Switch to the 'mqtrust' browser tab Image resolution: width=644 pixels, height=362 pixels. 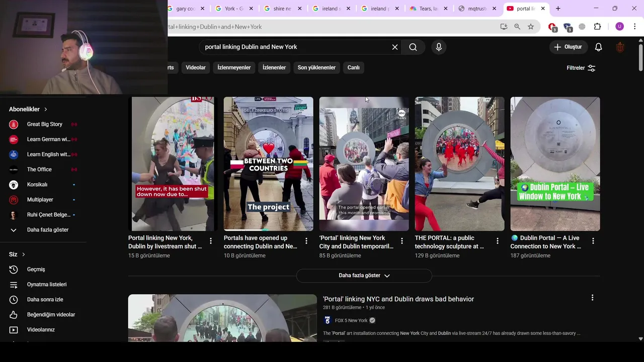click(x=477, y=9)
